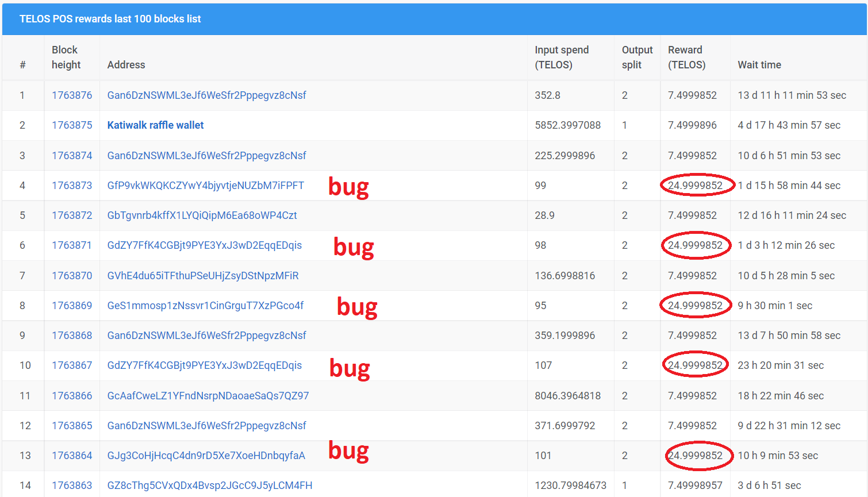The image size is (868, 497).
Task: Open the Katiwalk raffle wallet address
Action: pos(155,125)
